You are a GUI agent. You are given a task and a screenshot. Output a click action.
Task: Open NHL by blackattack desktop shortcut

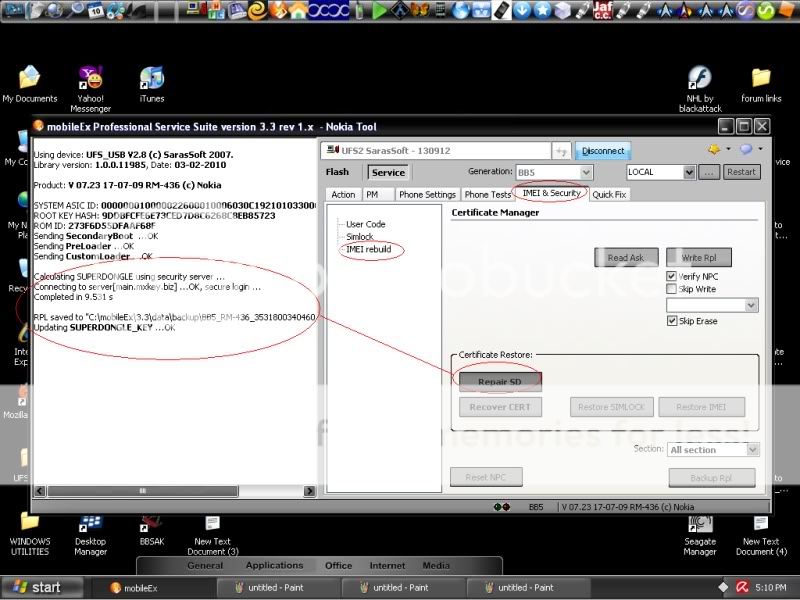tap(700, 89)
